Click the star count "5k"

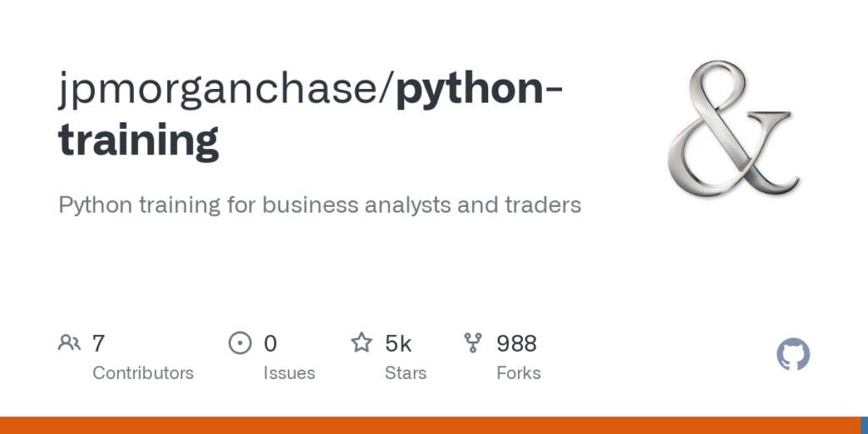(x=398, y=343)
